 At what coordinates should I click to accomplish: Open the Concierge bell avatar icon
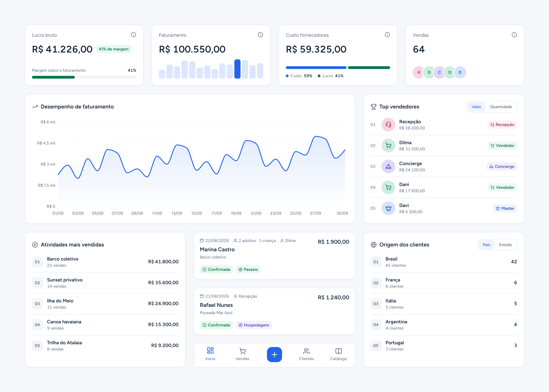[x=388, y=166]
